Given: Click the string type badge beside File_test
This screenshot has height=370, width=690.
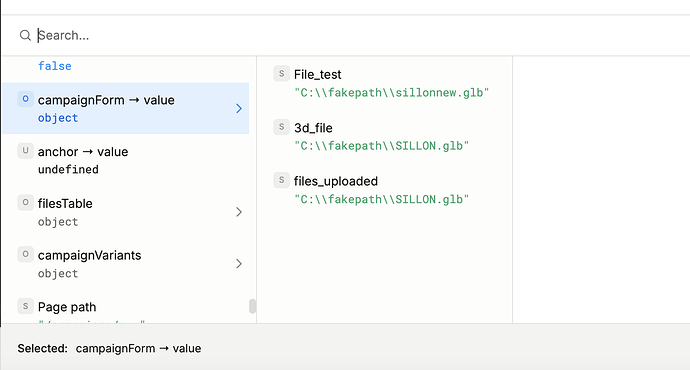Looking at the screenshot, I should (281, 73).
